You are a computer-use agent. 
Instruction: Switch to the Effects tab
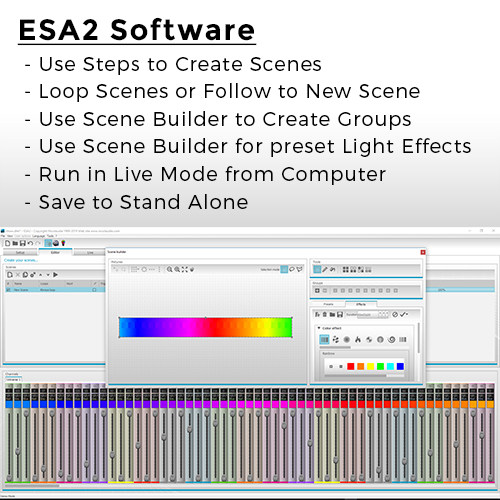[361, 304]
